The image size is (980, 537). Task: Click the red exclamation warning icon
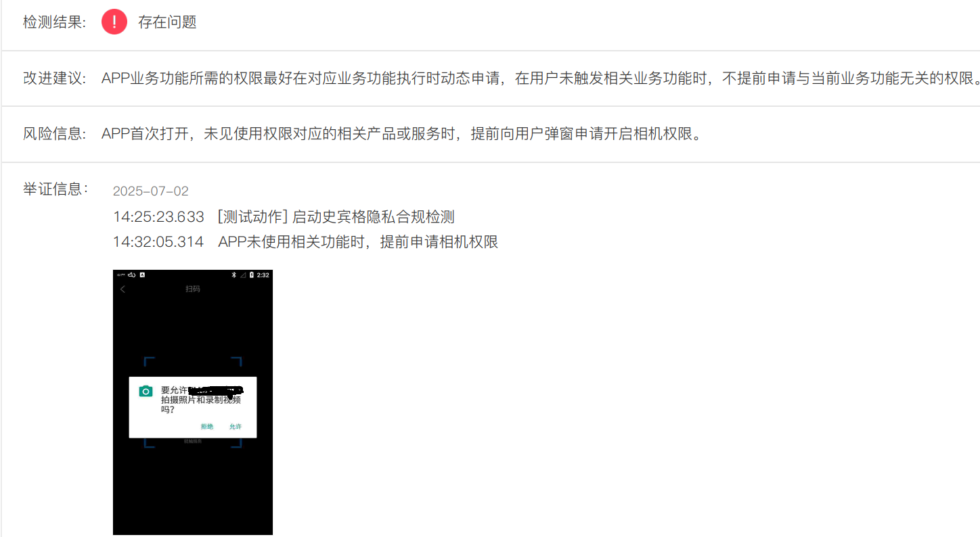pos(114,22)
